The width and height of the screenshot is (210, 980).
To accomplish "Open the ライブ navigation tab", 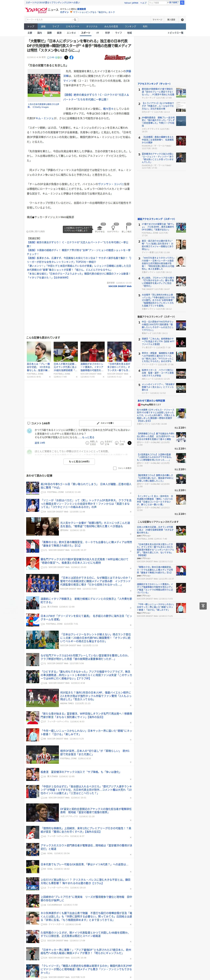I will pos(56,27).
